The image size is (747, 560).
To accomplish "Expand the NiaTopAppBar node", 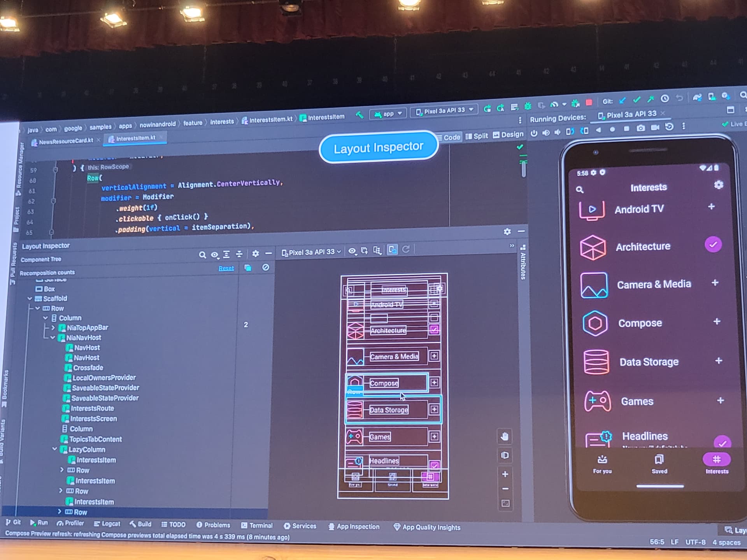I will (53, 328).
